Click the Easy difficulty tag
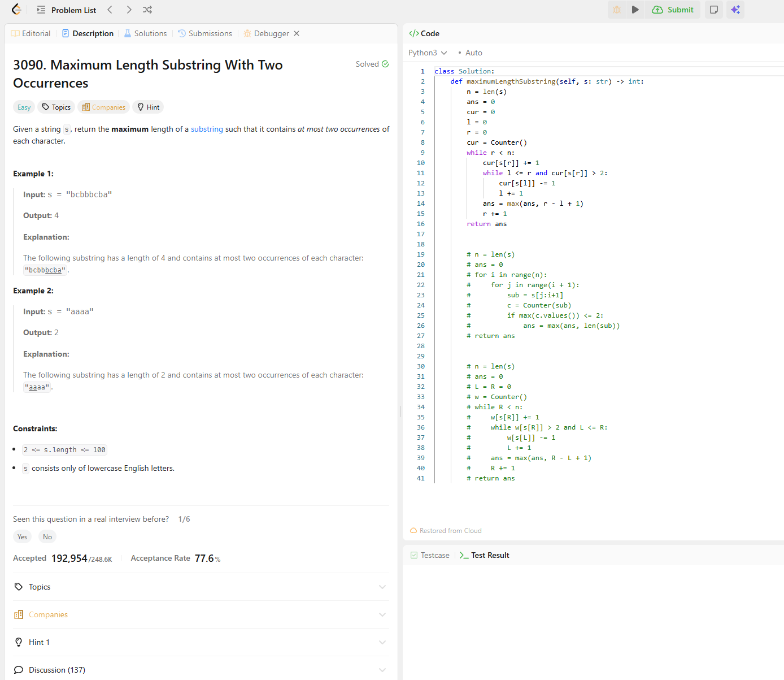 [x=24, y=107]
